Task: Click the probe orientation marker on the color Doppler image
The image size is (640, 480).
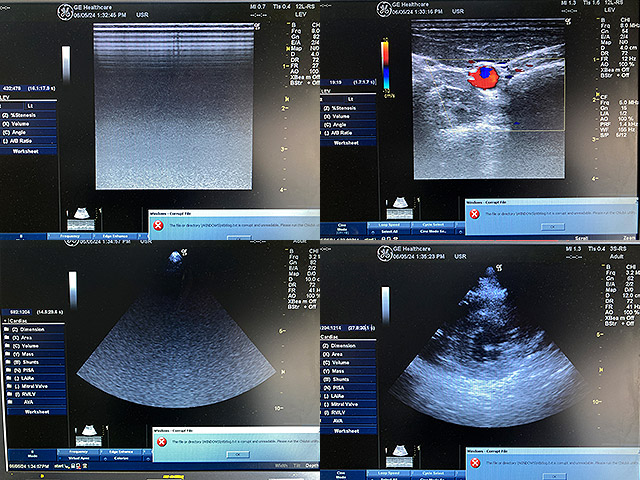Action: [567, 21]
